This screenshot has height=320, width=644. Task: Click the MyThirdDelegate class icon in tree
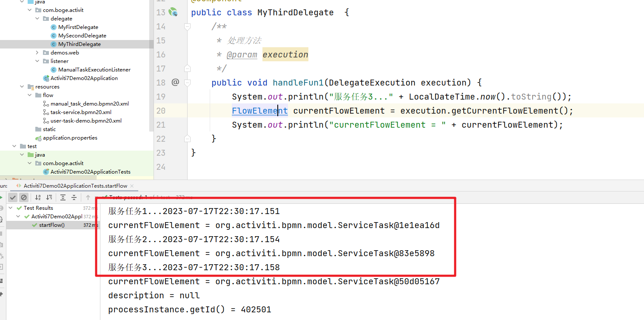[54, 44]
